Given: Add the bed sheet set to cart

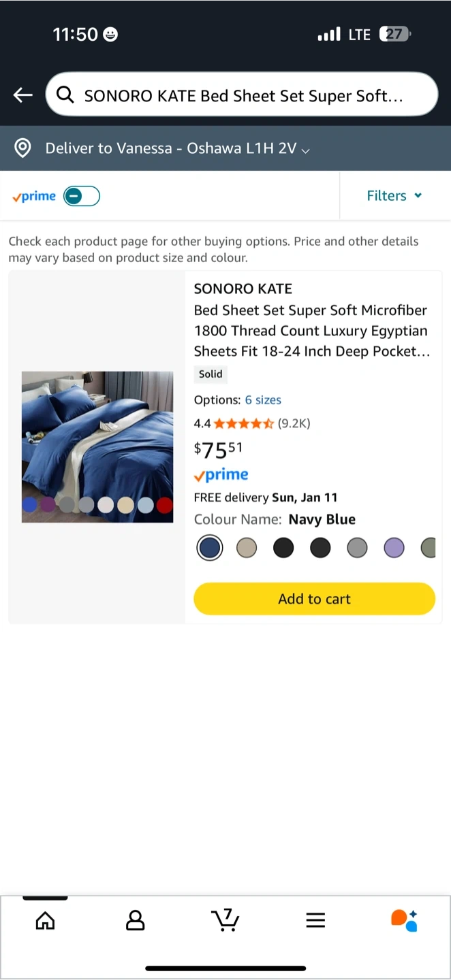Looking at the screenshot, I should click(x=314, y=599).
